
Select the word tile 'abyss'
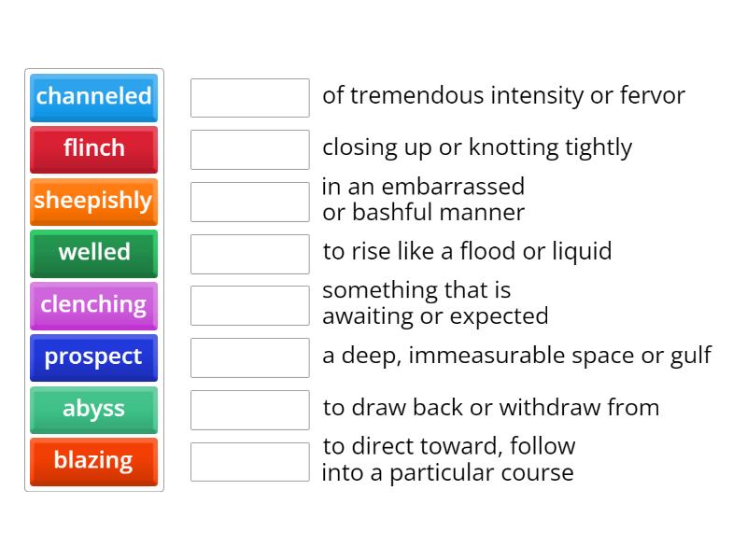93,410
